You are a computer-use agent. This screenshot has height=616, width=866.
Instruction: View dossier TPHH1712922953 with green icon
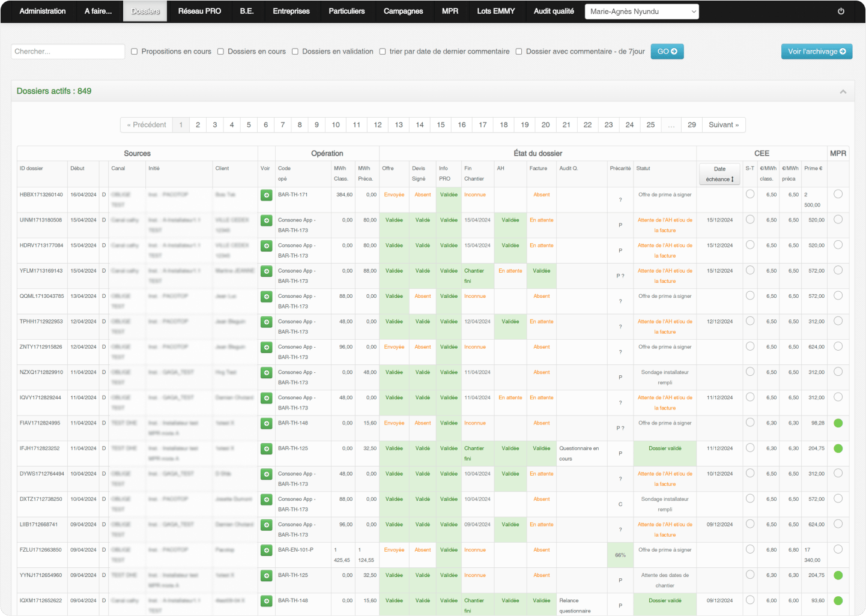266,322
